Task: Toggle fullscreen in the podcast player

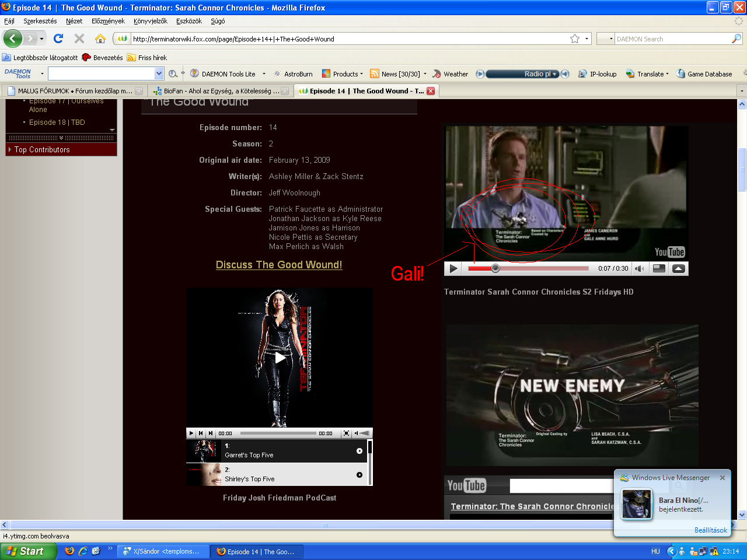Action: [346, 433]
